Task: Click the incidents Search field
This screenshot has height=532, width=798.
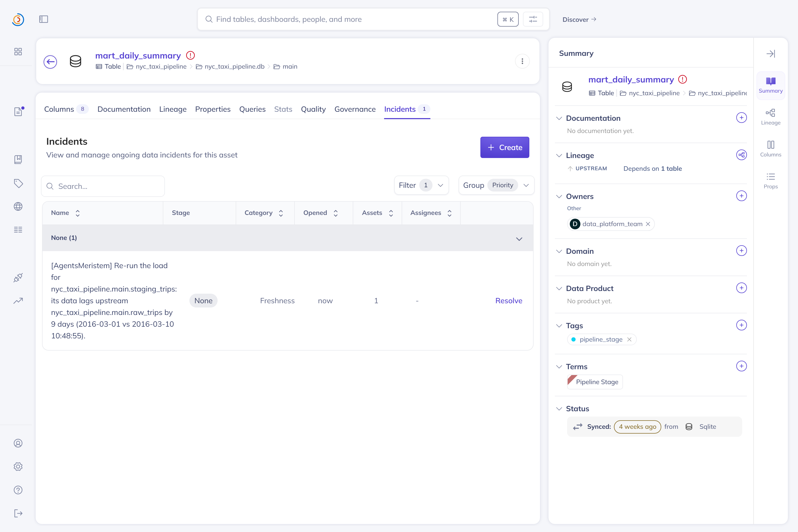Action: click(x=103, y=186)
